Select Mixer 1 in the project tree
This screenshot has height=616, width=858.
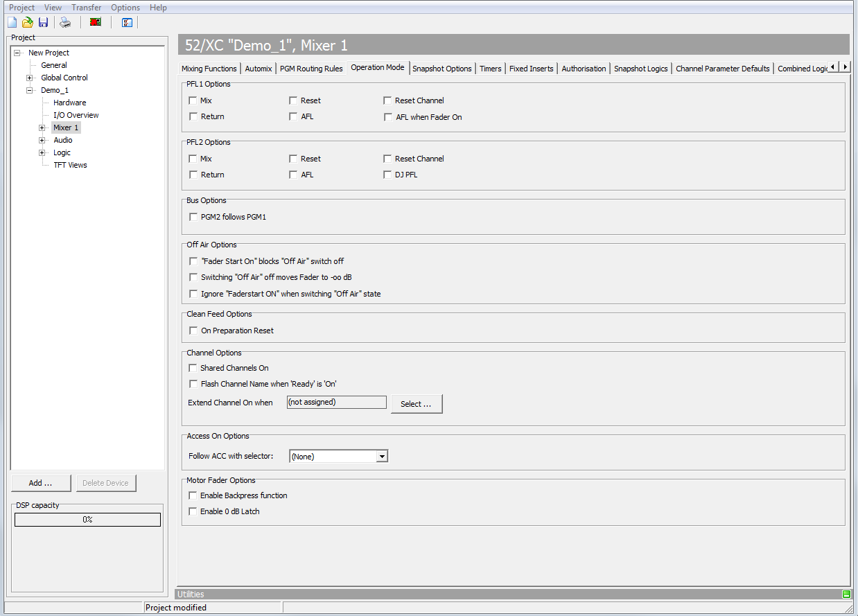pyautogui.click(x=65, y=127)
